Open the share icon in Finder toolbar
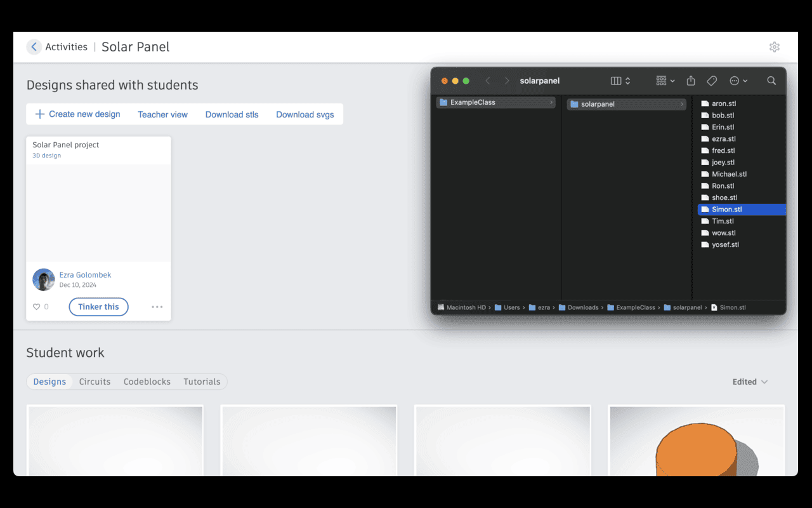This screenshot has width=812, height=508. pos(691,81)
